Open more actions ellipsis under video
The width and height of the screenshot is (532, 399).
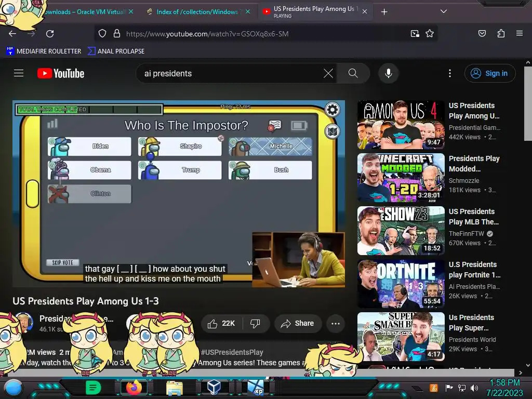(336, 323)
